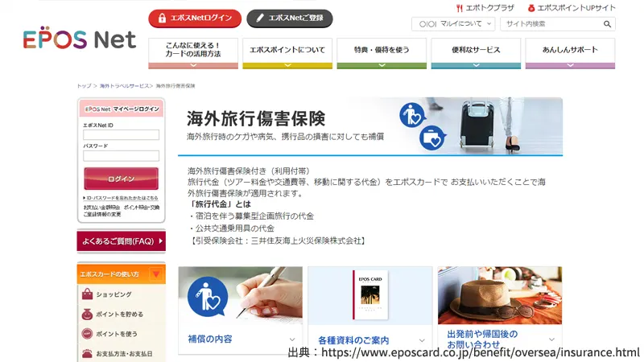Click the lock icon on the エポスNetログイン button

(162, 18)
